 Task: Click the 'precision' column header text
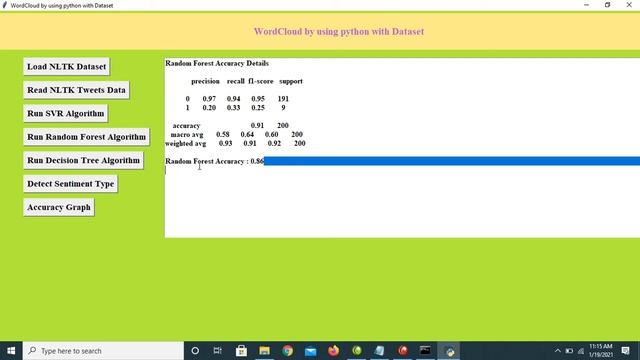(205, 81)
